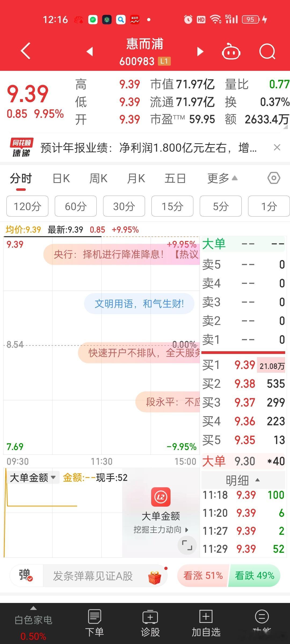Image resolution: width=290 pixels, height=644 pixels.
Task: Tap the 11:18 9.39 100 trade row
Action: 243,495
